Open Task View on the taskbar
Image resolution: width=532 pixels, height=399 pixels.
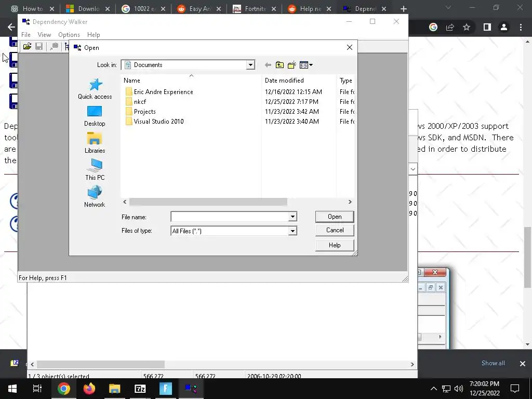point(37,389)
